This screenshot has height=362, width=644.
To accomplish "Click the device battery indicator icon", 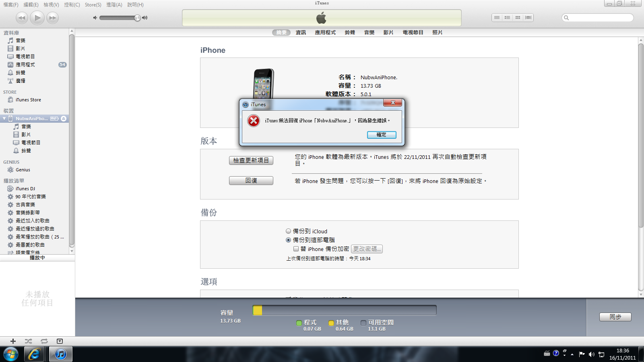I will point(54,119).
